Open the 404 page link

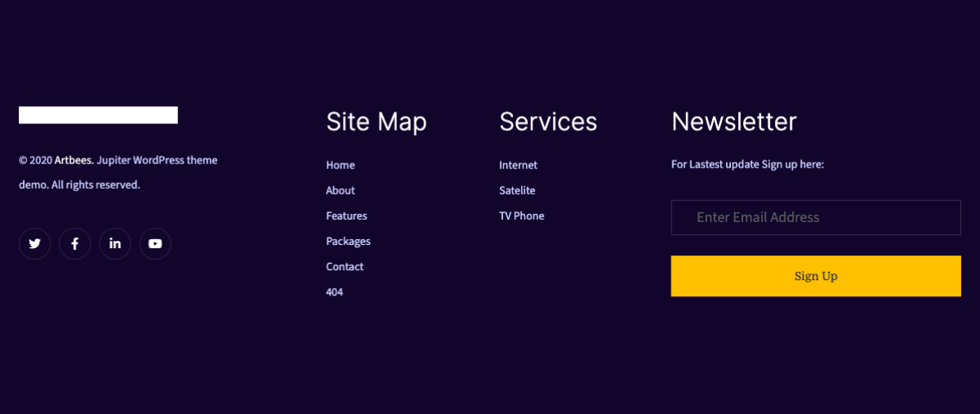[334, 292]
